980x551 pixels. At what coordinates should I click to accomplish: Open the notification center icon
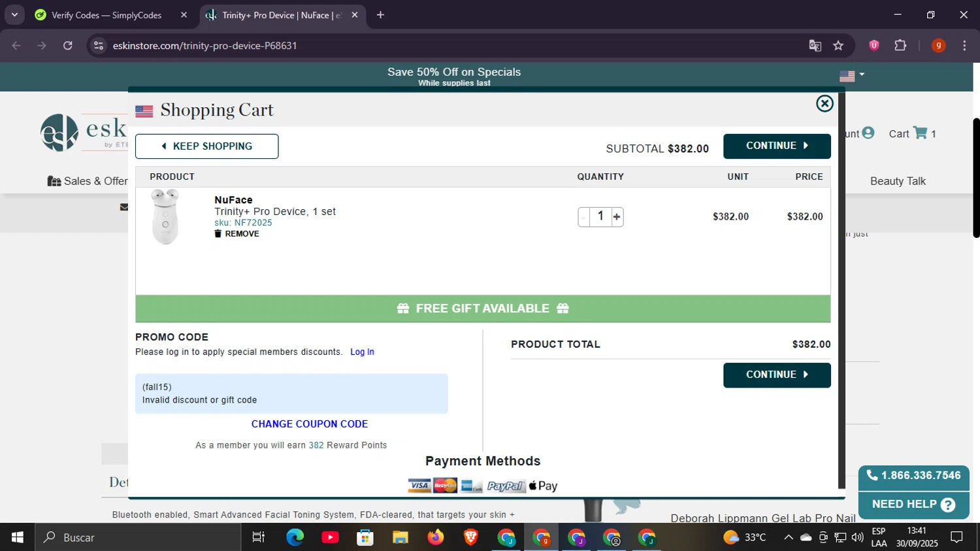point(957,537)
